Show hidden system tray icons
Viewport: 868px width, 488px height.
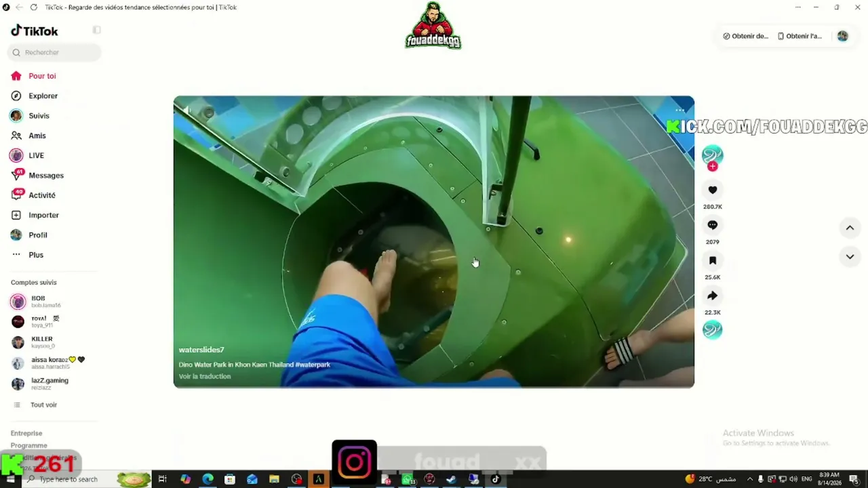coord(749,479)
